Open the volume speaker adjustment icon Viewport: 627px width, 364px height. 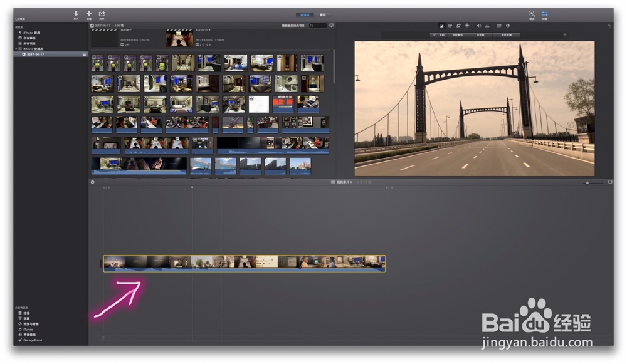coord(478,26)
